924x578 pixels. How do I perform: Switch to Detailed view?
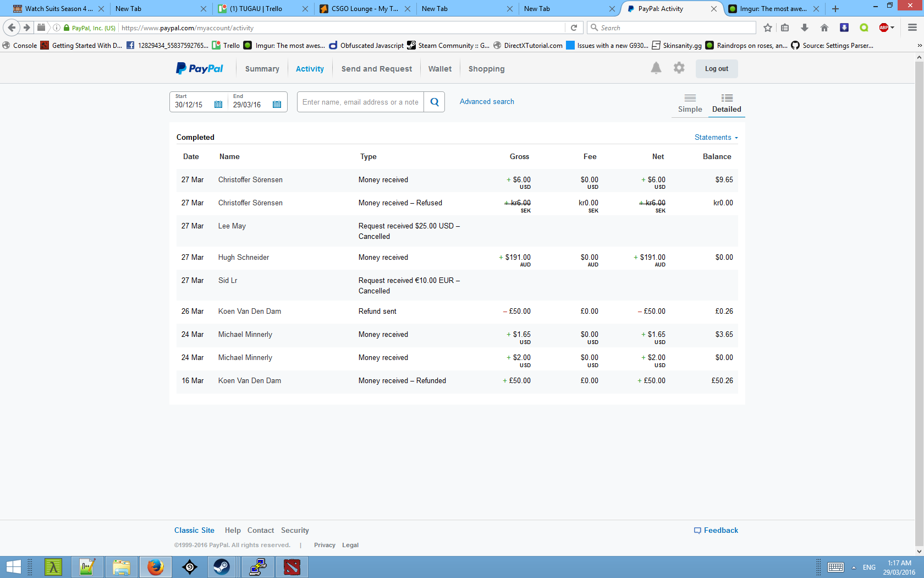point(727,103)
